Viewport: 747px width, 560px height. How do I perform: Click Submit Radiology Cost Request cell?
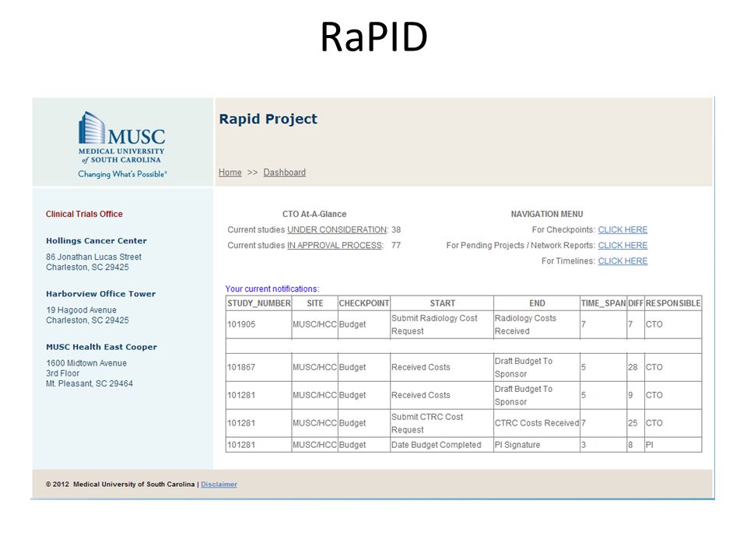tap(442, 324)
